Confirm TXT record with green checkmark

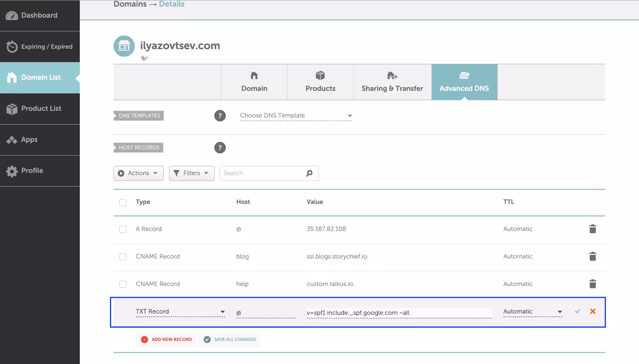point(577,311)
